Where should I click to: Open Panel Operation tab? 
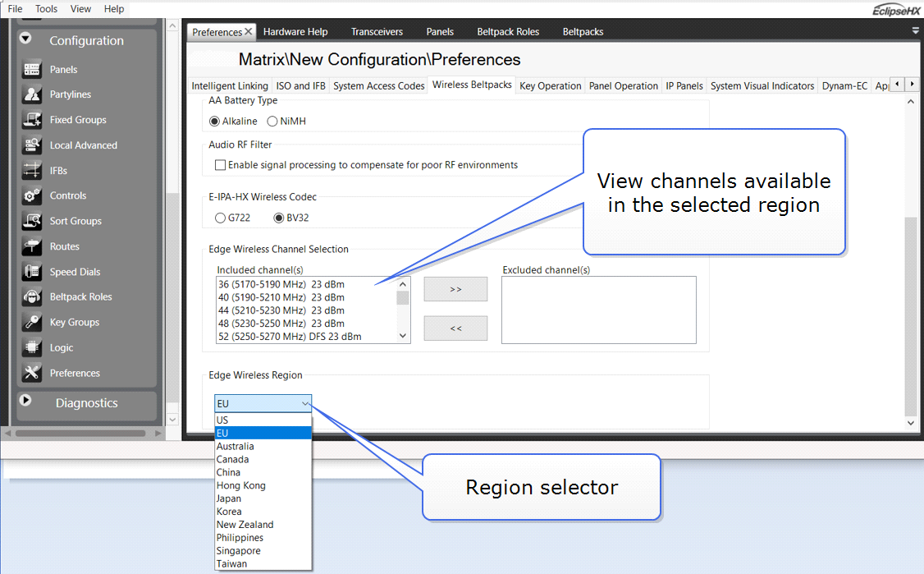pos(624,86)
